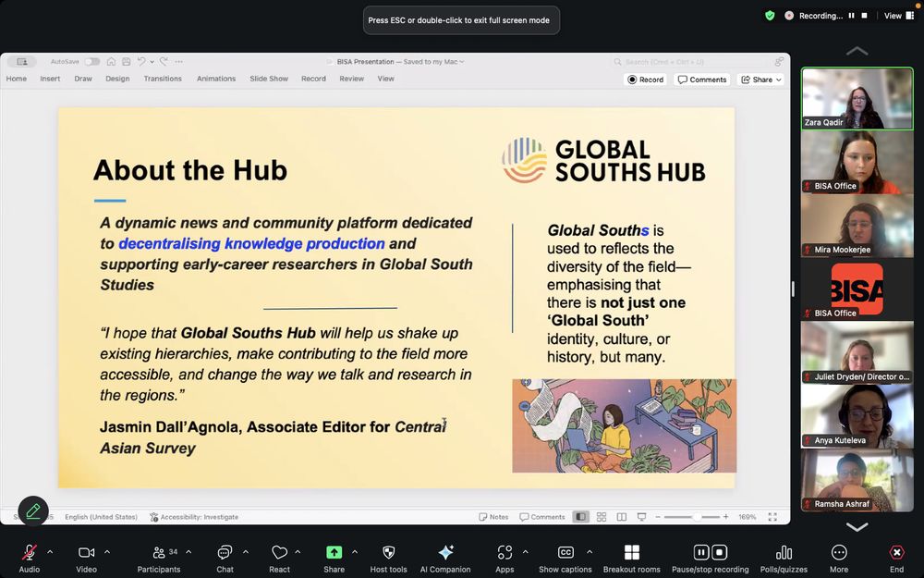Open the Insert ribbon tab
924x578 pixels.
(x=50, y=79)
